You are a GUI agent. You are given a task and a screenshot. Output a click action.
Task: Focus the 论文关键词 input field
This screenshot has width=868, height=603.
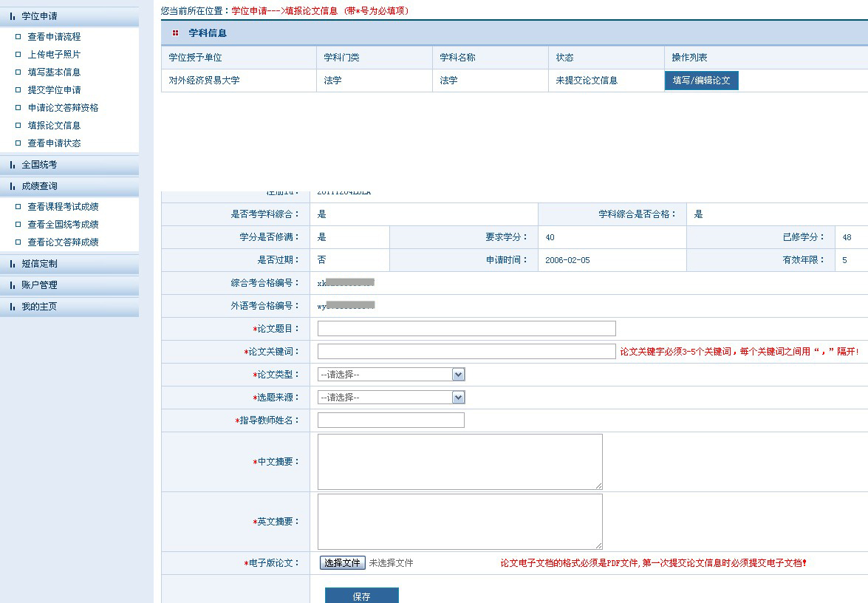[467, 351]
